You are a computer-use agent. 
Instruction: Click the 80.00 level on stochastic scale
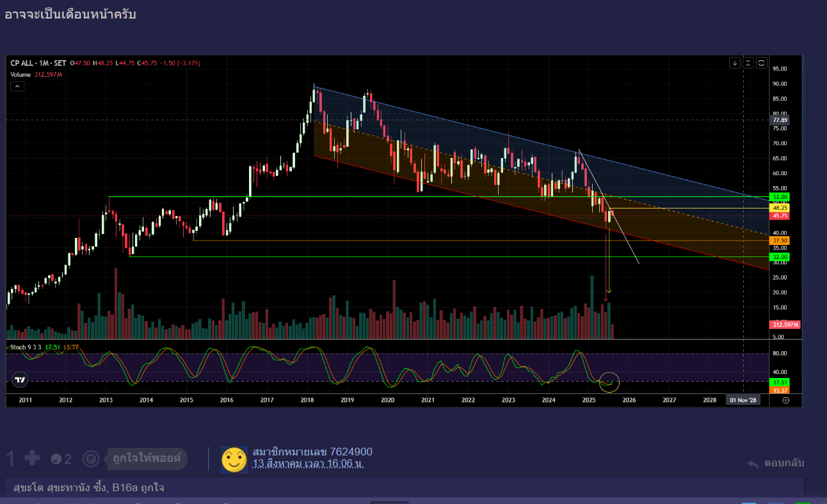tap(780, 353)
